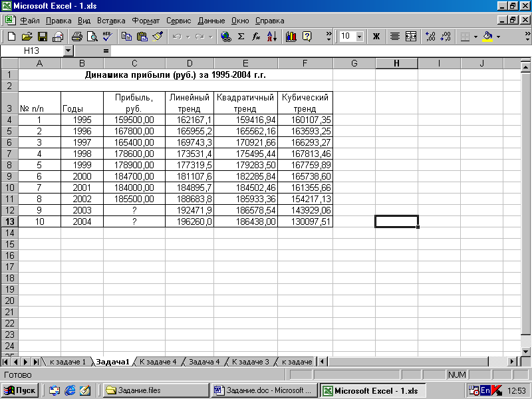Image resolution: width=532 pixels, height=399 pixels.
Task: Open the Office Assistant help icon
Action: click(x=307, y=37)
